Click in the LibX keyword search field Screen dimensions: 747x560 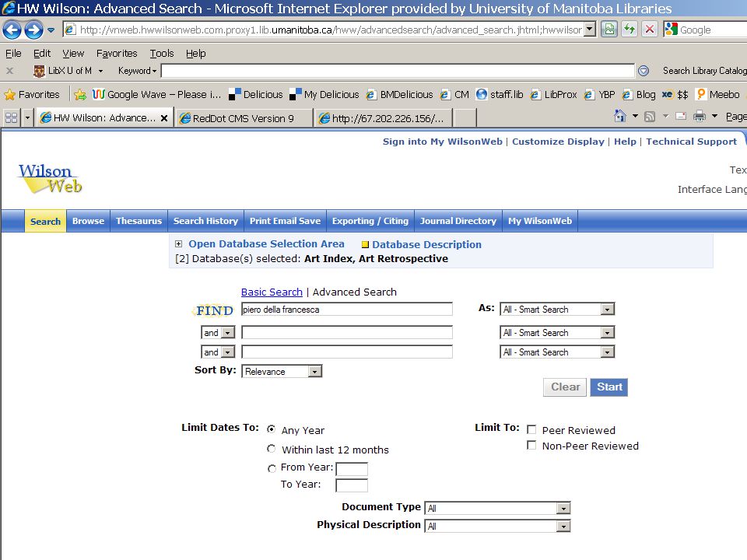coord(398,71)
